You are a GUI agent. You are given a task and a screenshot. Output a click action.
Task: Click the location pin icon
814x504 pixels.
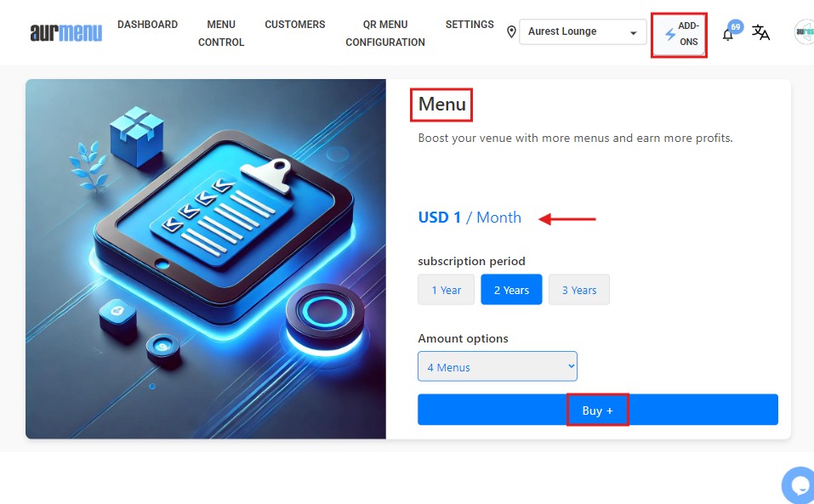click(x=511, y=32)
